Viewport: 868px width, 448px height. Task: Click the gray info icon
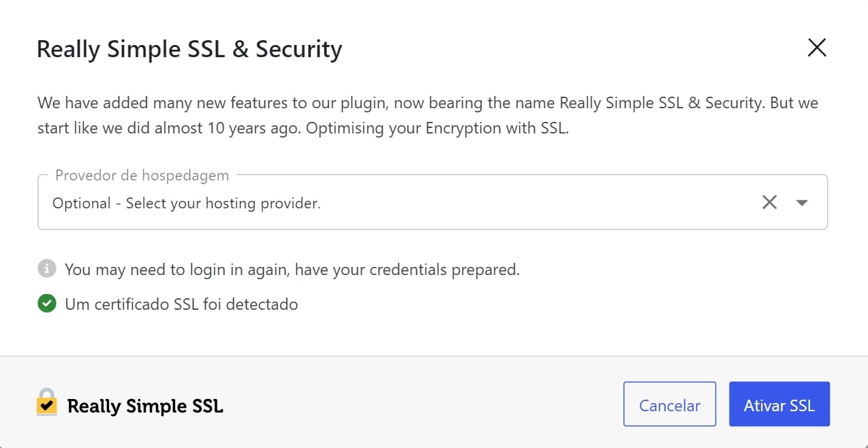[46, 269]
